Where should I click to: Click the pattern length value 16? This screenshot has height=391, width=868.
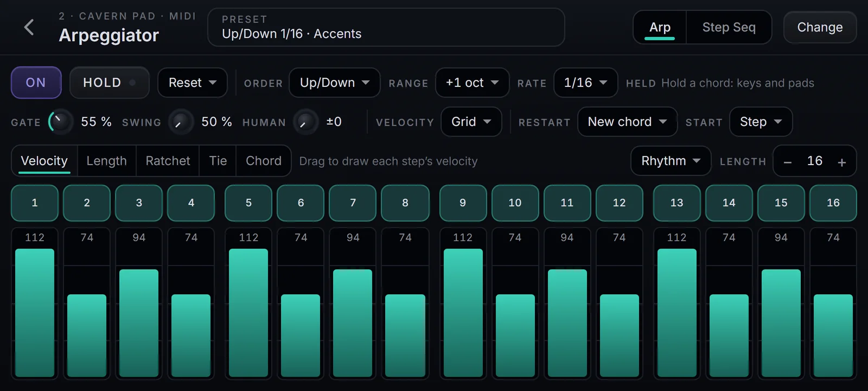tap(815, 161)
